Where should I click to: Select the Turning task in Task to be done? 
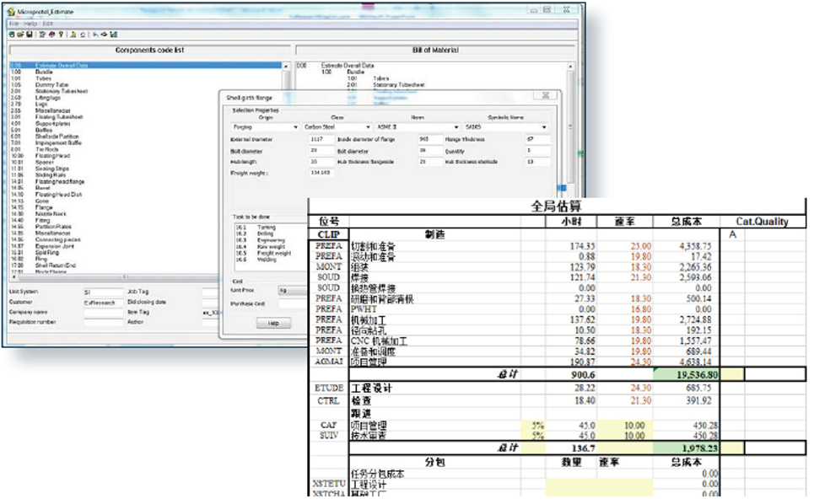point(266,227)
